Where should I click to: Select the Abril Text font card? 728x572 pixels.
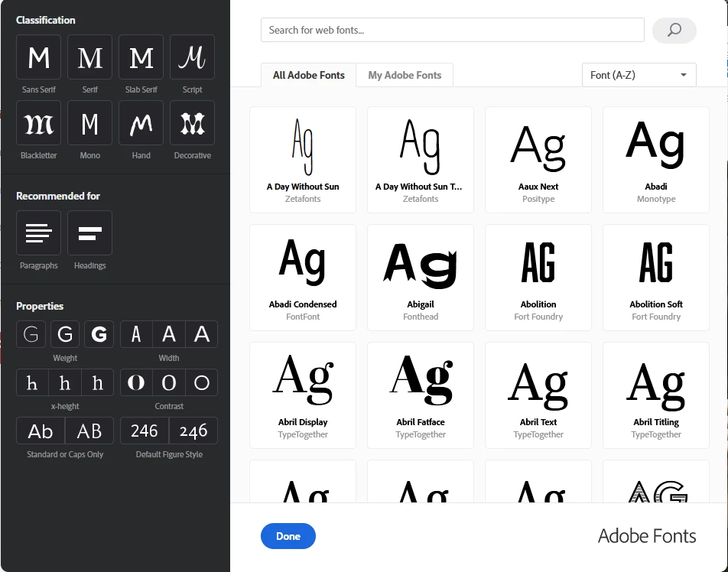pos(538,395)
